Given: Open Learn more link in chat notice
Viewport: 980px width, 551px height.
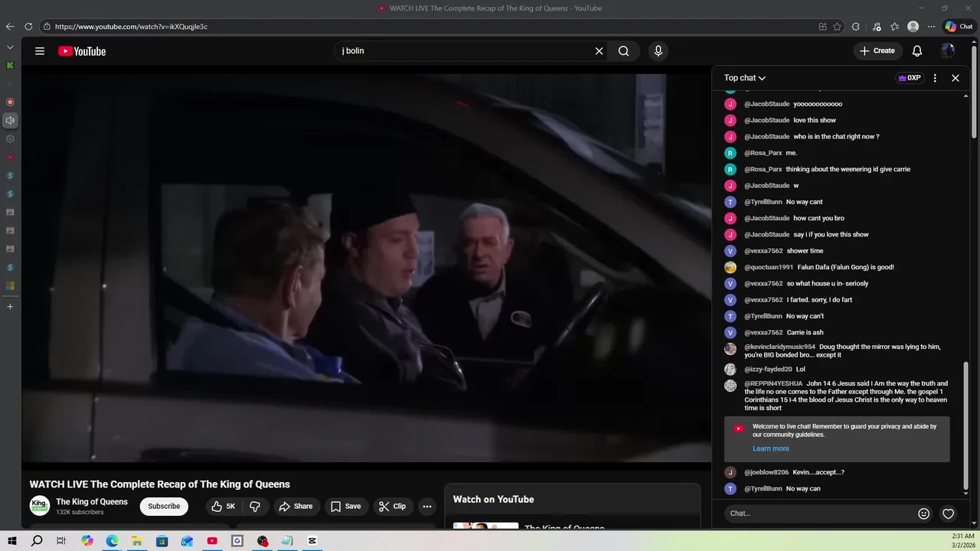Looking at the screenshot, I should pyautogui.click(x=770, y=449).
